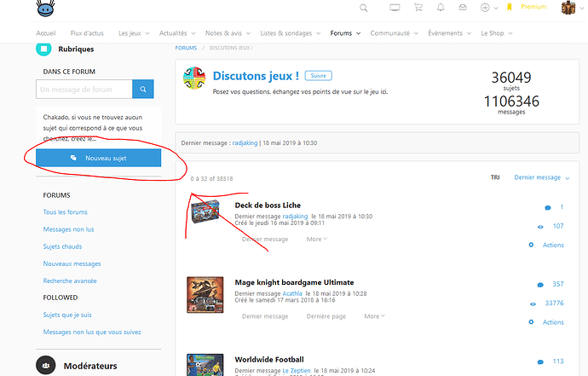Open the Discutons jeux ! title
The image size is (588, 376).
(x=256, y=76)
